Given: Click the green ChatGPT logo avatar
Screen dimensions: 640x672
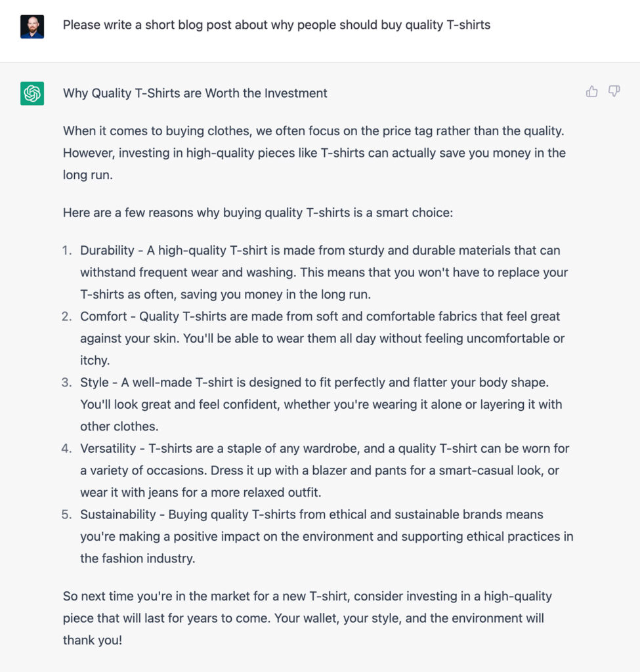Looking at the screenshot, I should tap(32, 93).
